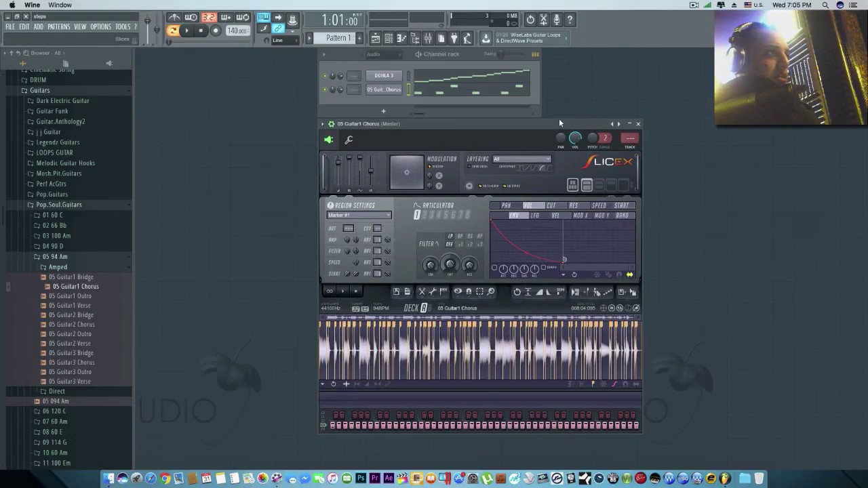
Task: Click the Slicex scissors slicing tool icon
Action: (x=422, y=291)
